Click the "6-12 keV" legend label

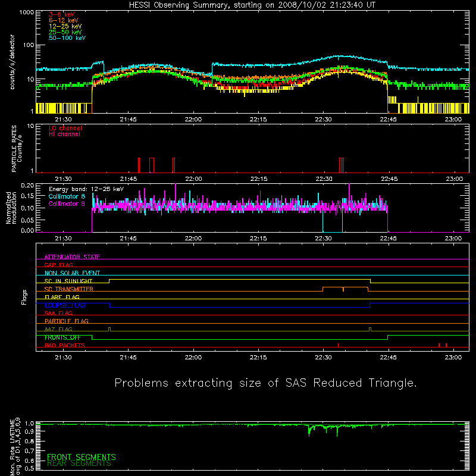tap(64, 20)
